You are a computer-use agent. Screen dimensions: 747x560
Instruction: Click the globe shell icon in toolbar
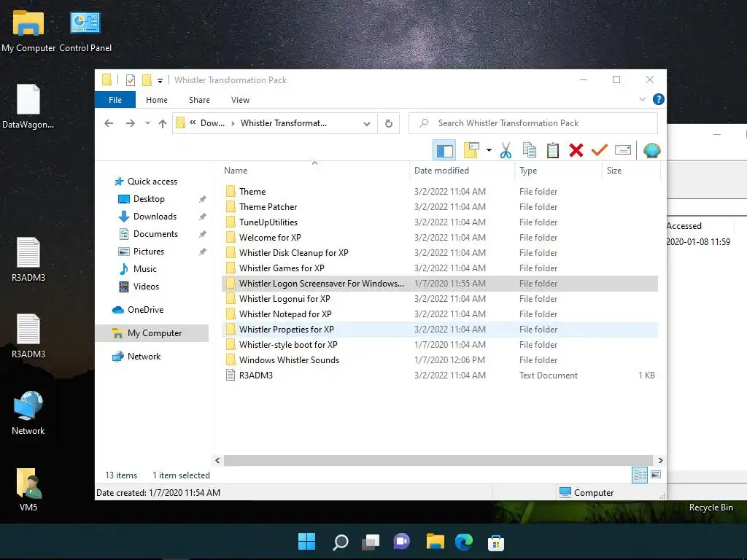click(x=651, y=150)
